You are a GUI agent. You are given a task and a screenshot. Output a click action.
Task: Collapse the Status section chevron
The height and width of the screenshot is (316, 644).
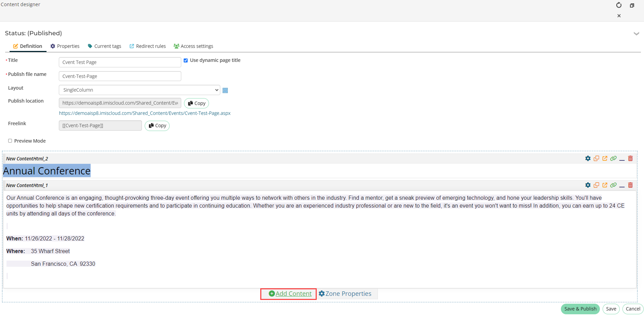(636, 34)
